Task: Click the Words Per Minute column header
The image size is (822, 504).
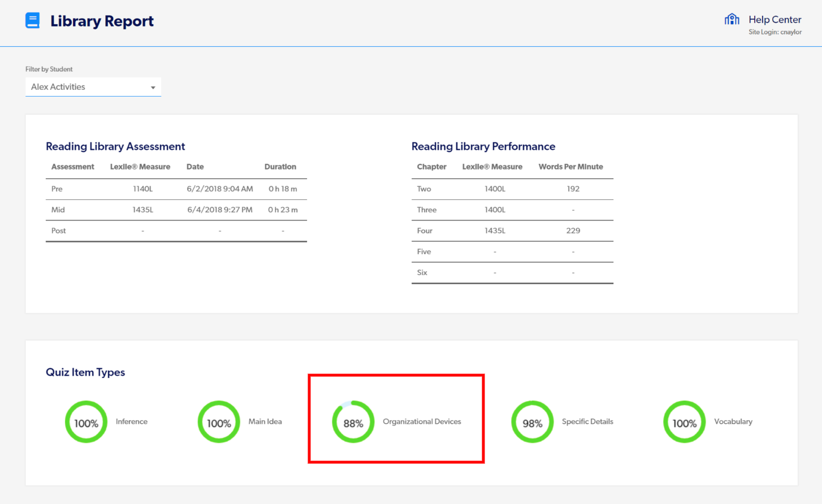Action: (x=570, y=167)
